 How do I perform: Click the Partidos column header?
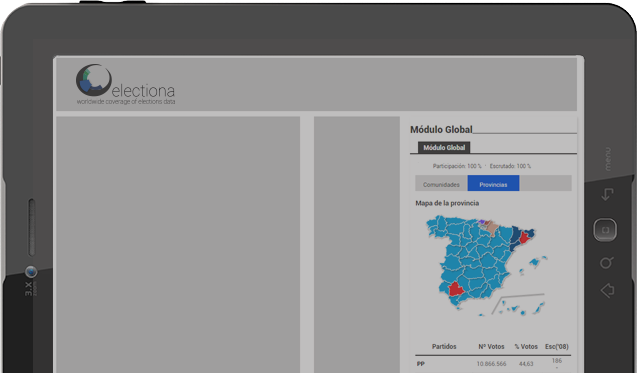point(444,347)
